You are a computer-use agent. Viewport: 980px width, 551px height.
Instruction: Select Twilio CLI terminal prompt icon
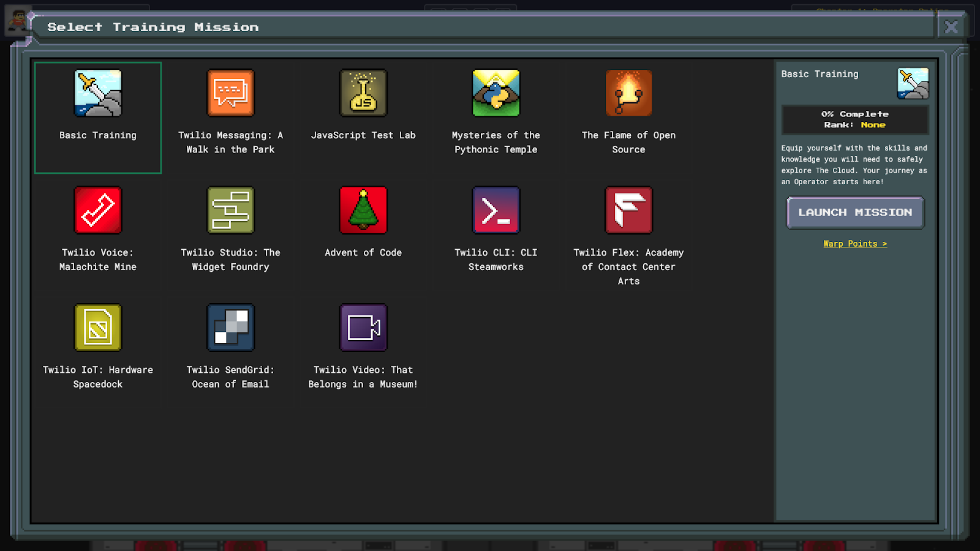[x=496, y=211]
